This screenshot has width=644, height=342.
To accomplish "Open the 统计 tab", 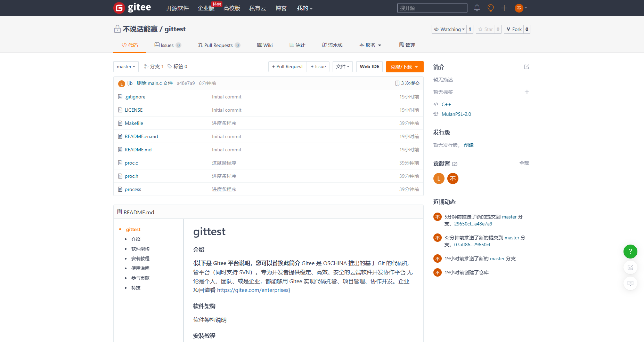I will [x=297, y=45].
